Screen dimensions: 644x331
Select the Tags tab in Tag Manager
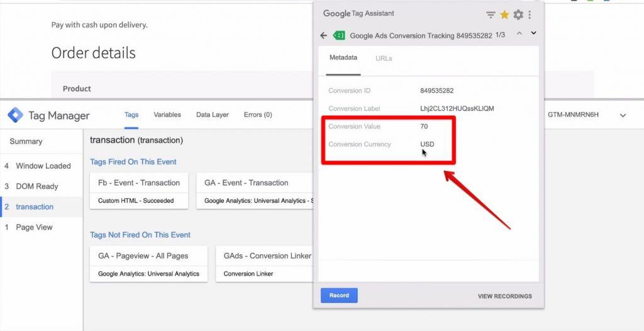(x=131, y=115)
